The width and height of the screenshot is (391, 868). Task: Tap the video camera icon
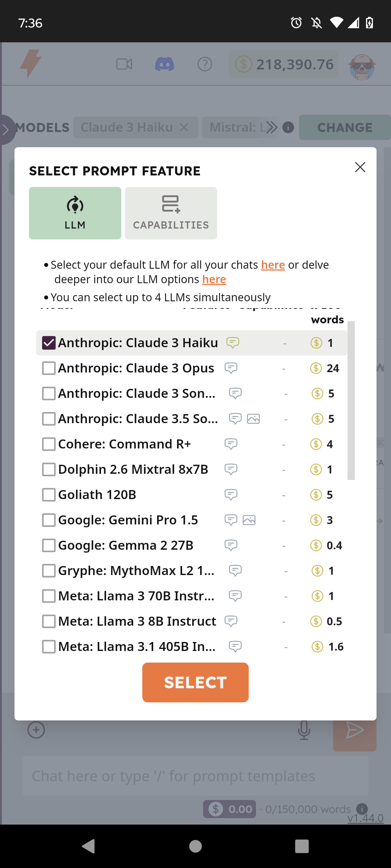click(x=124, y=64)
